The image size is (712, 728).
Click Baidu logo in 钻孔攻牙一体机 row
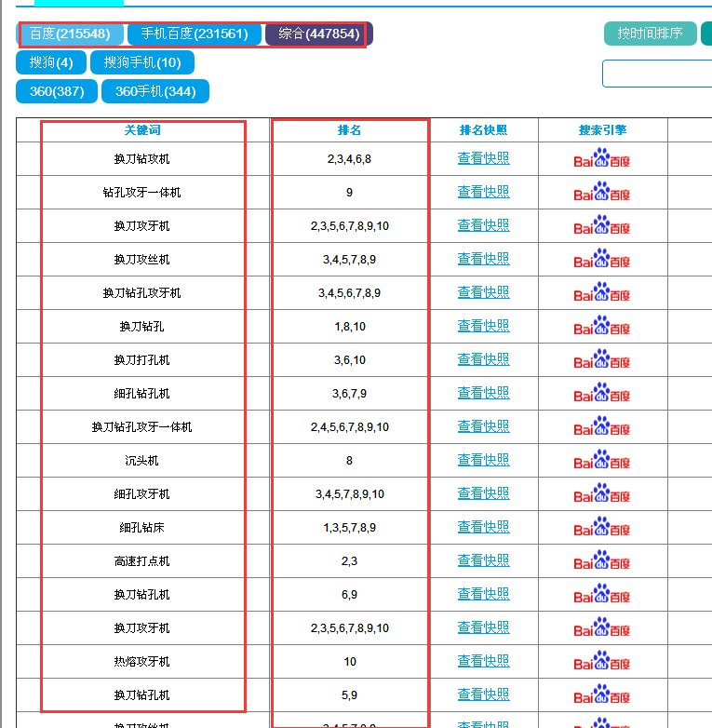pyautogui.click(x=602, y=193)
